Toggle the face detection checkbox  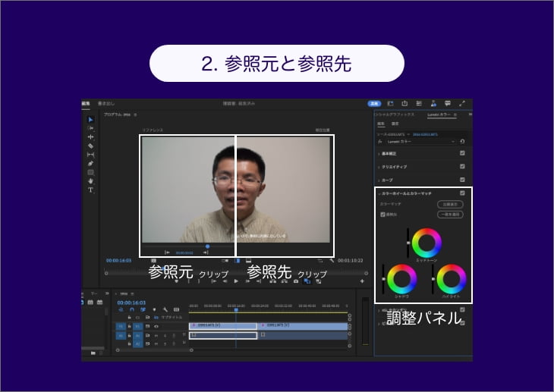coord(382,215)
